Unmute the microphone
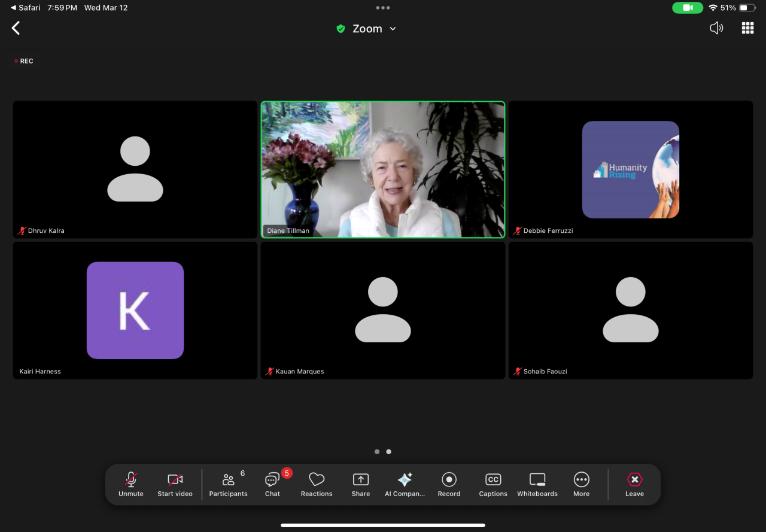 (131, 484)
